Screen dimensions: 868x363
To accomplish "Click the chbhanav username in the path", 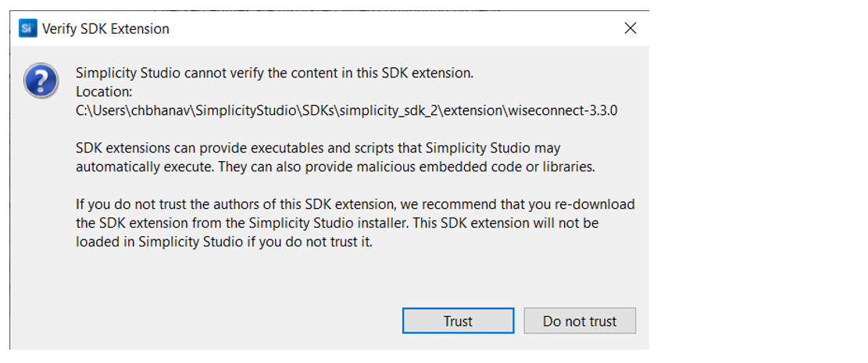I will 148,110.
